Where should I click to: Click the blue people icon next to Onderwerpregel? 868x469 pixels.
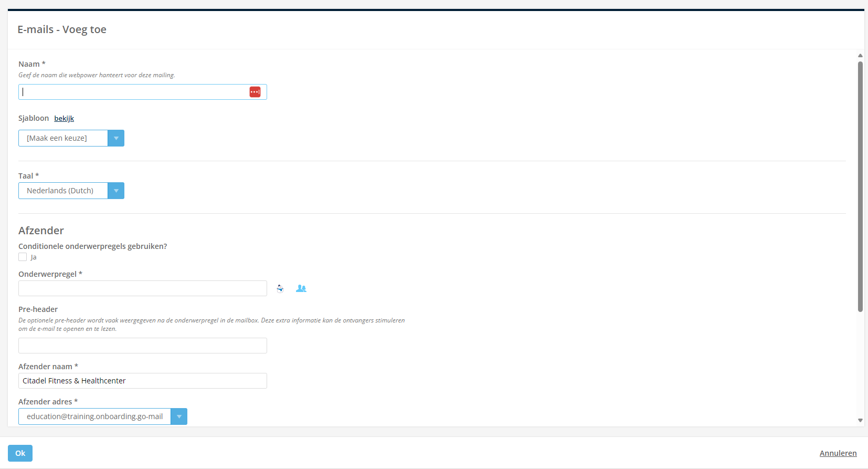coord(301,288)
